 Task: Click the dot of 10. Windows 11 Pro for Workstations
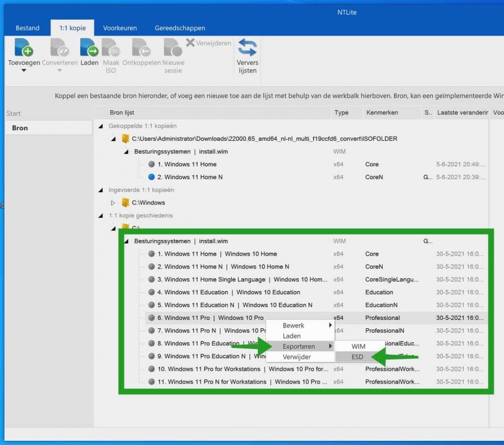pos(151,369)
